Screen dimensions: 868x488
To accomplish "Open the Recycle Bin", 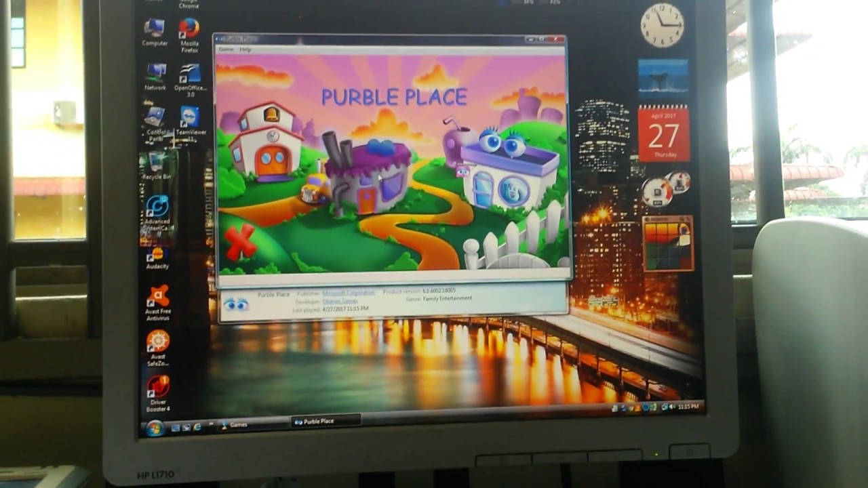I will pyautogui.click(x=157, y=165).
